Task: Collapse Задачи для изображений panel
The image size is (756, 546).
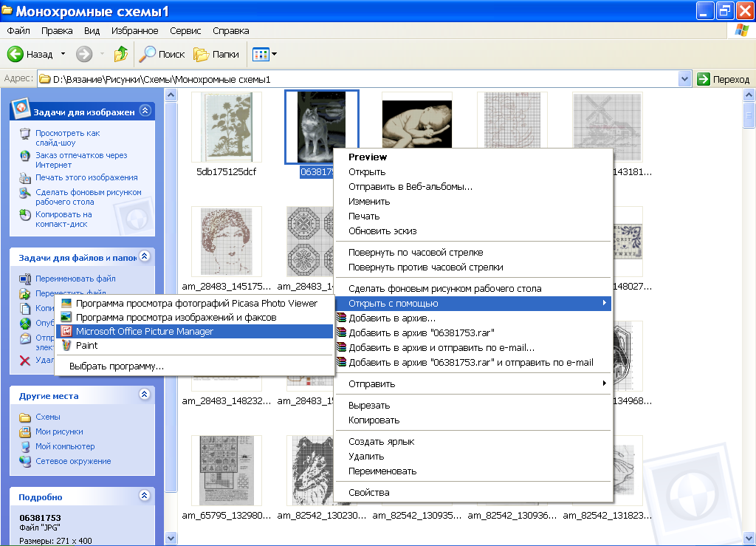Action: pyautogui.click(x=145, y=110)
